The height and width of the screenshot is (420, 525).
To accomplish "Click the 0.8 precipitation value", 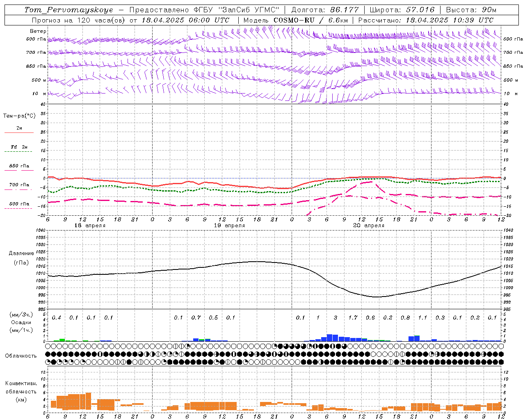I will pyautogui.click(x=405, y=318).
